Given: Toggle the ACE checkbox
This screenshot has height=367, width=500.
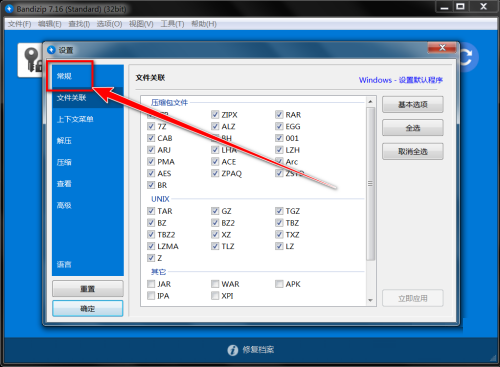Looking at the screenshot, I should [215, 162].
